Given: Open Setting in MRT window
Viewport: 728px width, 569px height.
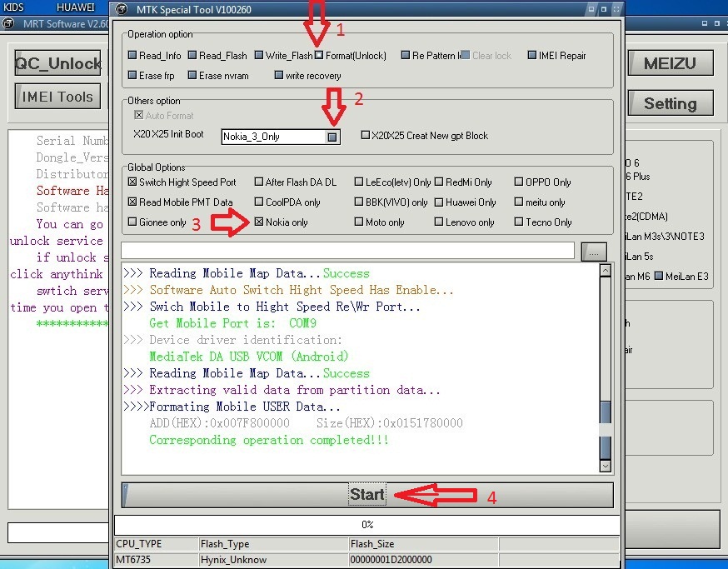Looking at the screenshot, I should (x=670, y=103).
